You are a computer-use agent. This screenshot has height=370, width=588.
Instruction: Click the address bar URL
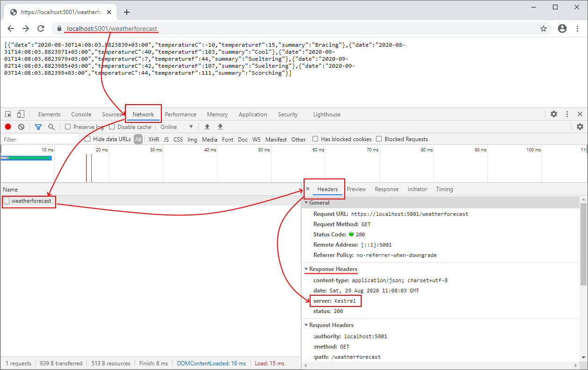tap(112, 28)
